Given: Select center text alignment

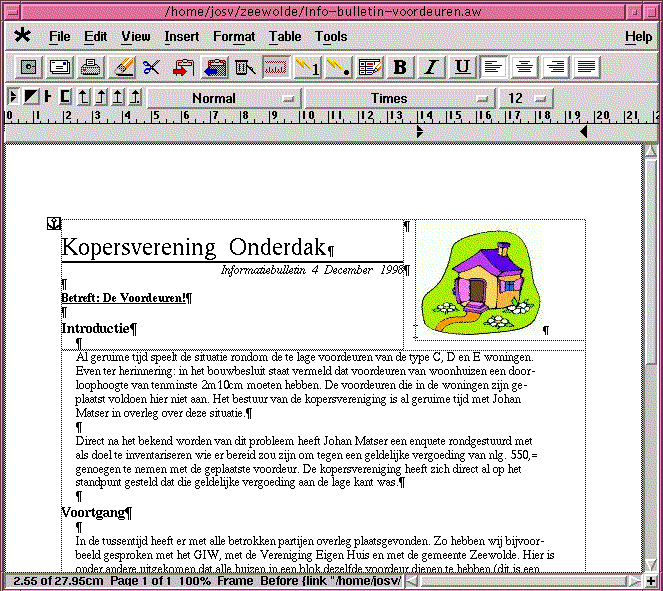Looking at the screenshot, I should [524, 67].
